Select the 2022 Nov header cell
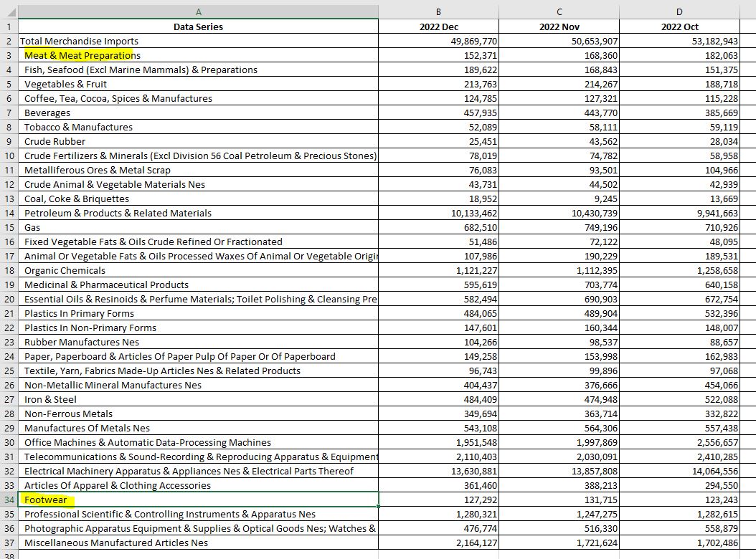Image resolution: width=756 pixels, height=559 pixels. pyautogui.click(x=559, y=27)
